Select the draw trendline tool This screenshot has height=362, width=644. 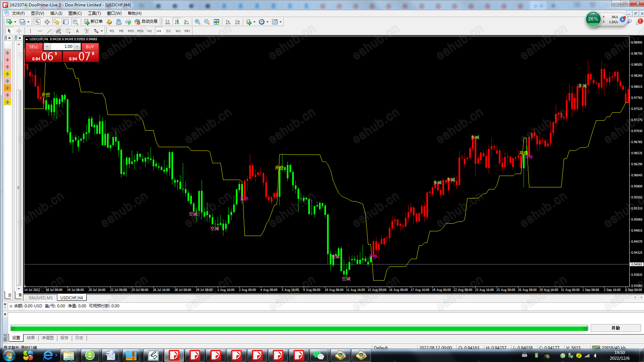point(49,31)
